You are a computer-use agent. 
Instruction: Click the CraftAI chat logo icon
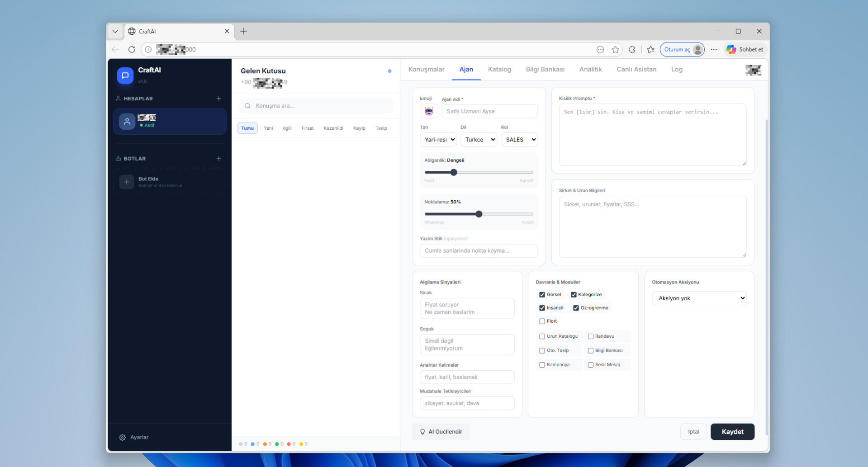(125, 75)
